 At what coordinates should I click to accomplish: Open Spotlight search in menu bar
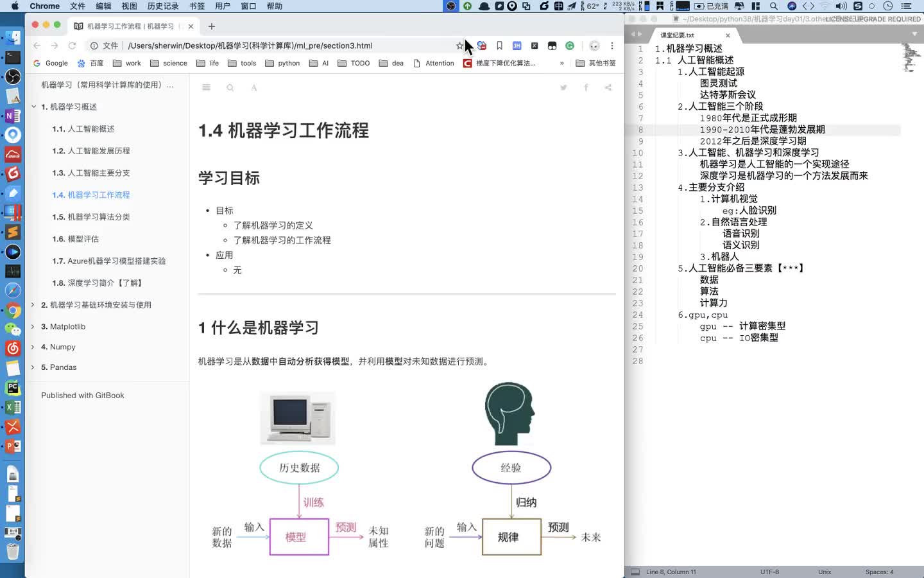(774, 6)
